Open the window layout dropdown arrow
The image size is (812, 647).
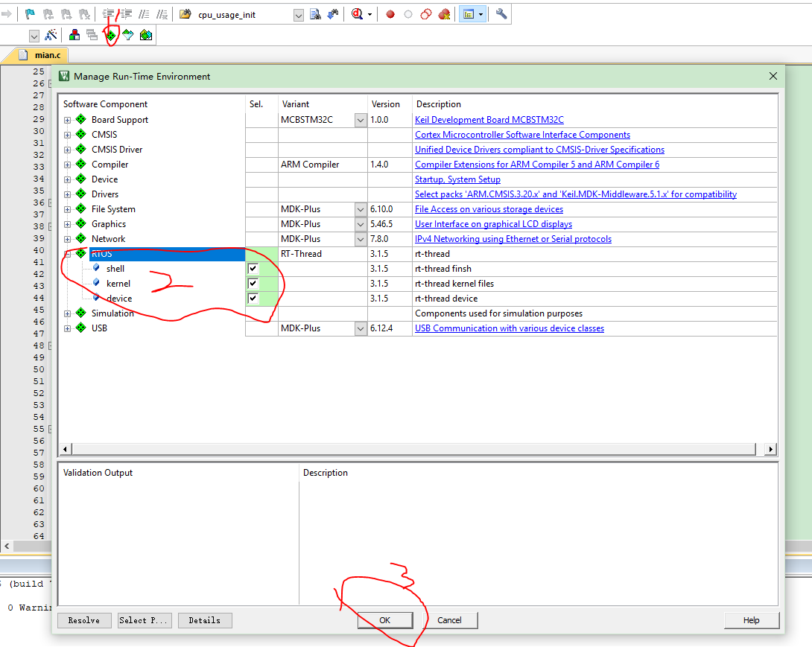click(x=481, y=14)
